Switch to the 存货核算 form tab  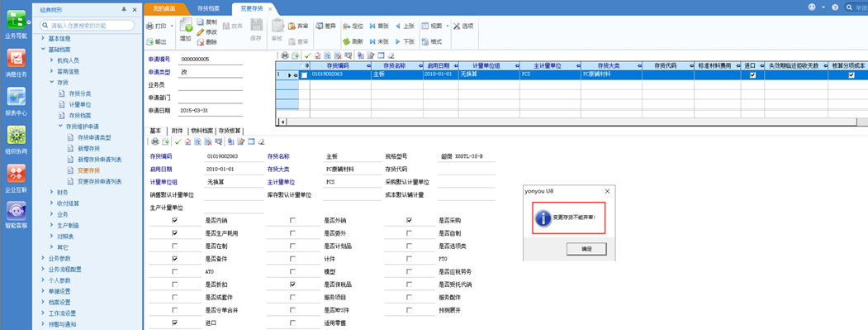tap(230, 131)
